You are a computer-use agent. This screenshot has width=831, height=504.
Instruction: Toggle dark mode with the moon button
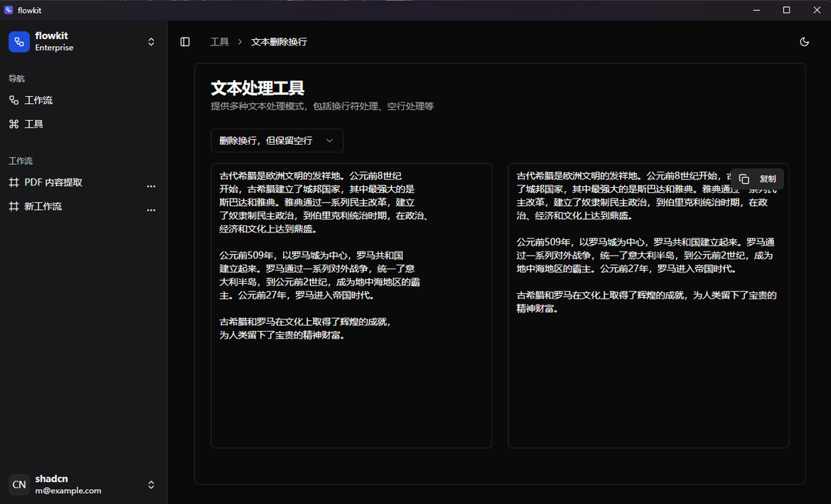(x=804, y=41)
